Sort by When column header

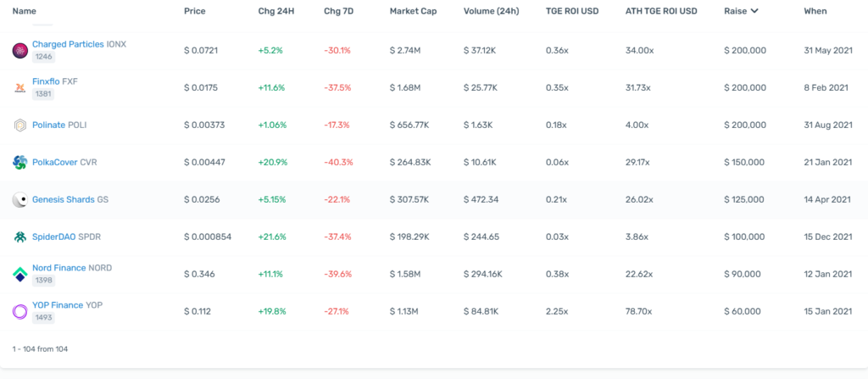coord(815,11)
